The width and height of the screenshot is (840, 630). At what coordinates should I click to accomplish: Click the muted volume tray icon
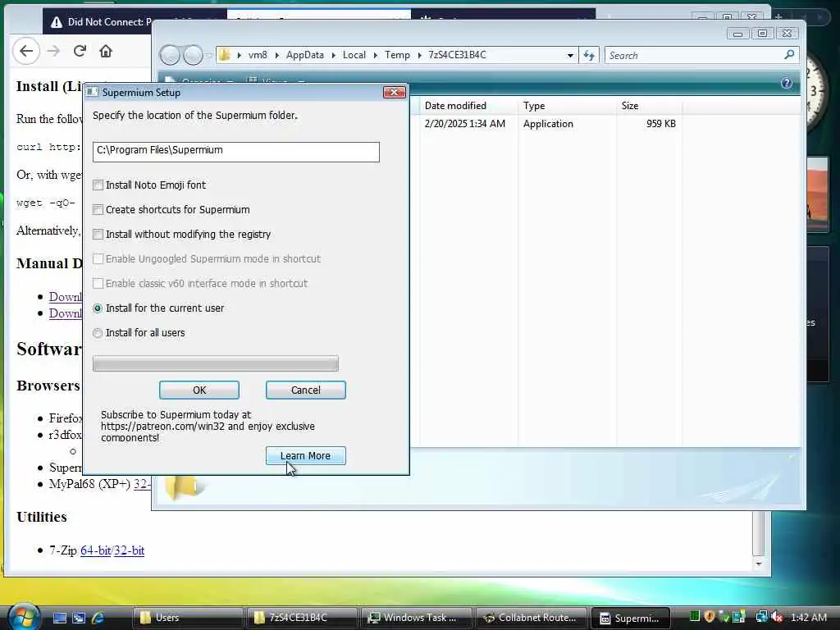(x=778, y=617)
